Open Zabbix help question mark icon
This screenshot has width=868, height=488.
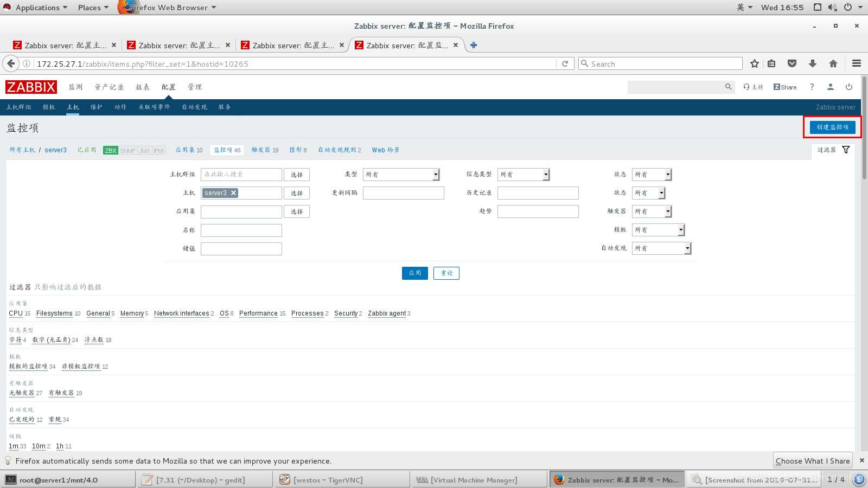[x=812, y=87]
